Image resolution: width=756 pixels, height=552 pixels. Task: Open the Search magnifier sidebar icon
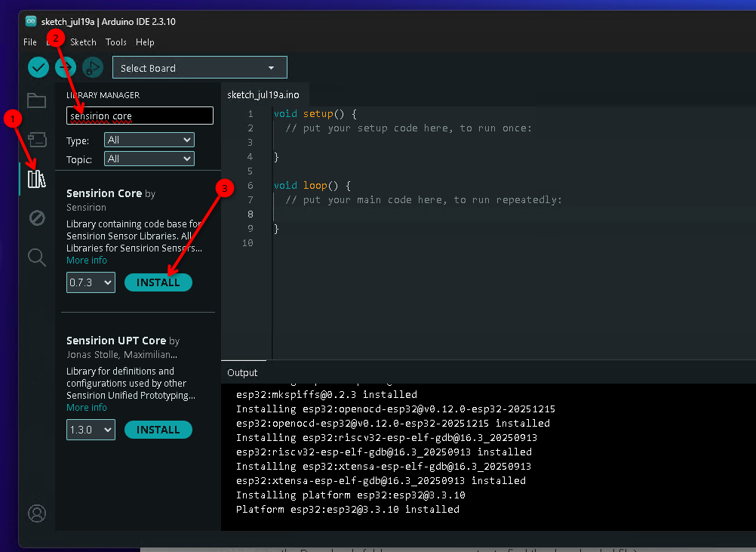pyautogui.click(x=37, y=257)
